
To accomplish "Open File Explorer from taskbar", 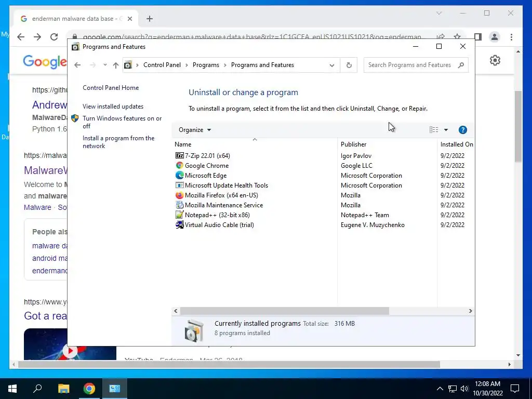I will point(63,389).
